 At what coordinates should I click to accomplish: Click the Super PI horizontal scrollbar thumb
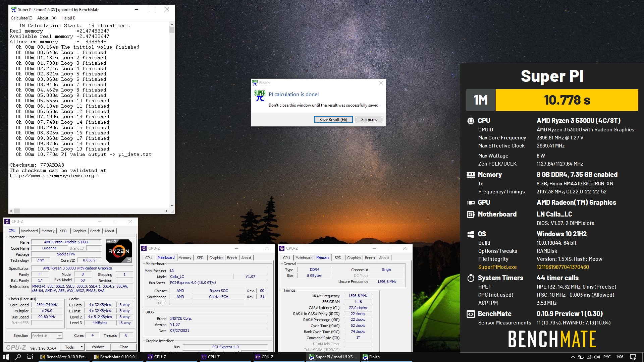click(17, 211)
